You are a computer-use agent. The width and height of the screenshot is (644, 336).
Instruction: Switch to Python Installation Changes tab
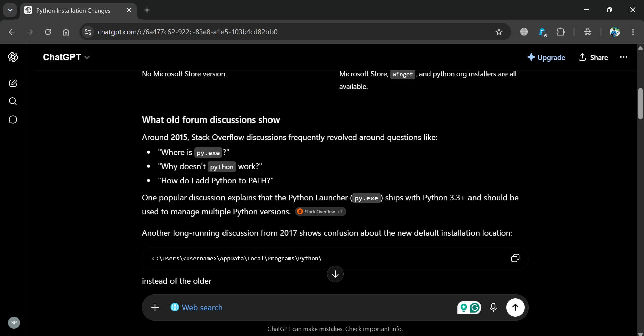73,10
